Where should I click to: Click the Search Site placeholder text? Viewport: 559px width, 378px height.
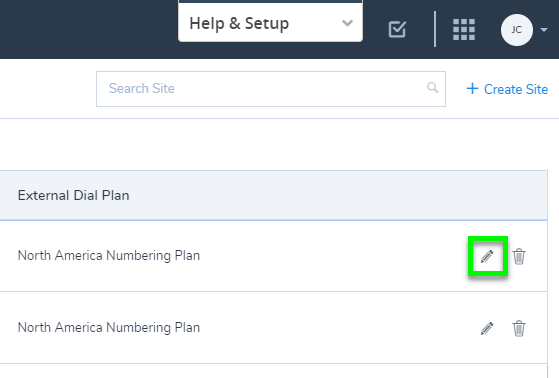pos(142,88)
